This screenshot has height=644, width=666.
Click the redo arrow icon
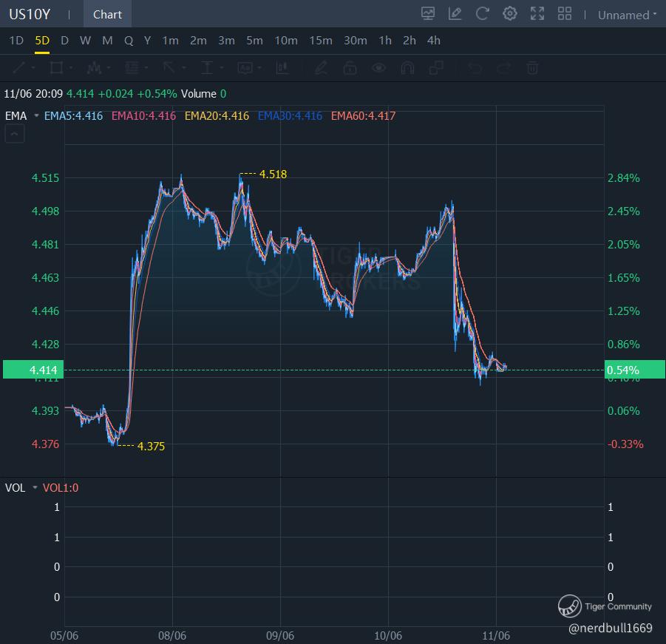(x=503, y=67)
